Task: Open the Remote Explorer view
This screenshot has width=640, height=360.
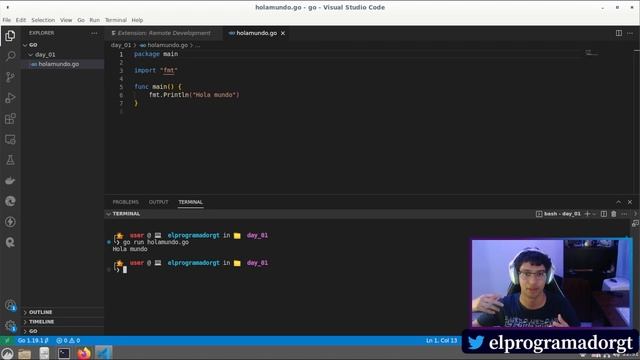Action: pos(10,139)
